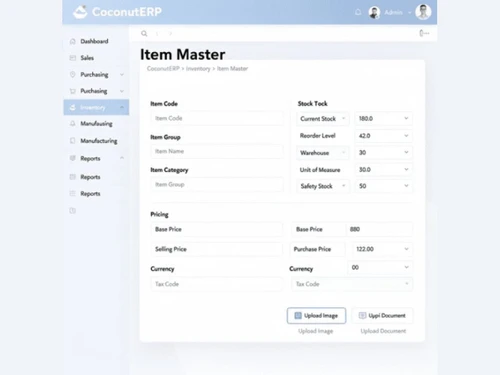The image size is (500, 375).
Task: Click the small Admin avatar picture
Action: click(374, 12)
